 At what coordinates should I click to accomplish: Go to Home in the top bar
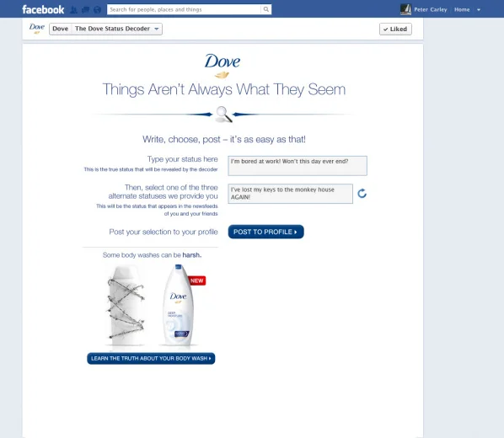(x=462, y=9)
